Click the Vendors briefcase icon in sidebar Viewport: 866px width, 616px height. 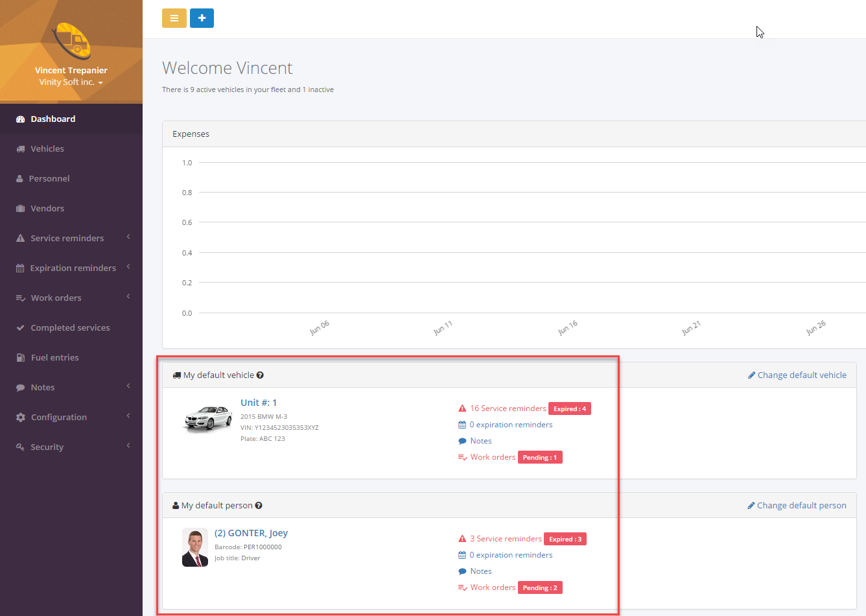coord(20,209)
